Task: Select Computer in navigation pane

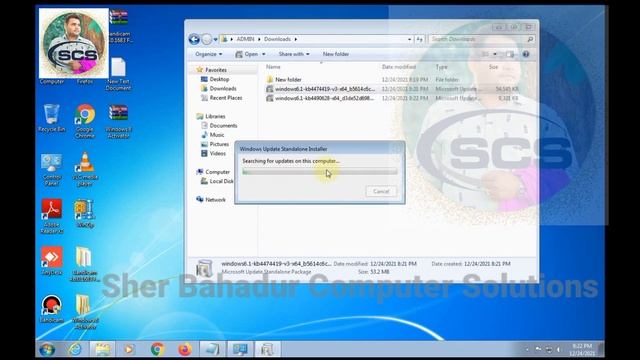Action: [x=213, y=172]
